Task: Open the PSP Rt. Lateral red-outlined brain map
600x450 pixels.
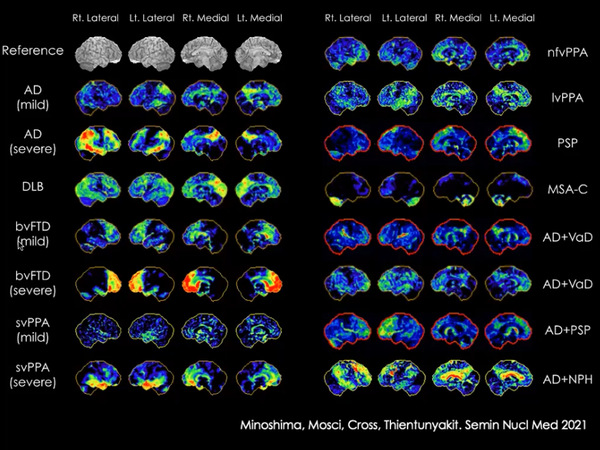Action: coord(347,143)
